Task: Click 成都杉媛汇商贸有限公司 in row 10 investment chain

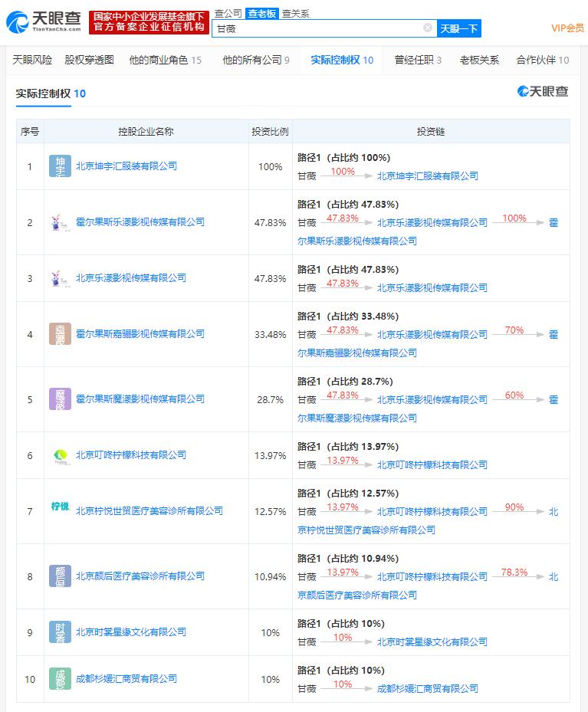Action: click(x=428, y=689)
